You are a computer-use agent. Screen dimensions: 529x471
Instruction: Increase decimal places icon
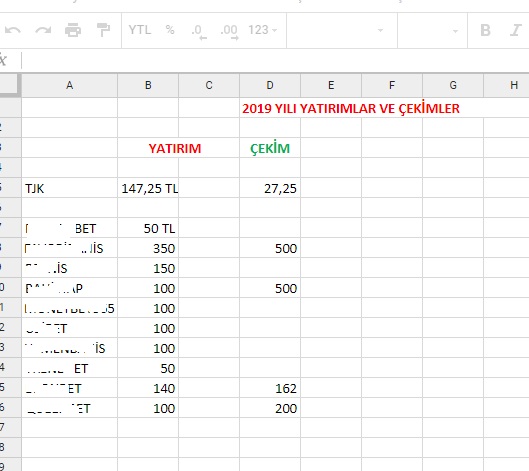coord(229,31)
